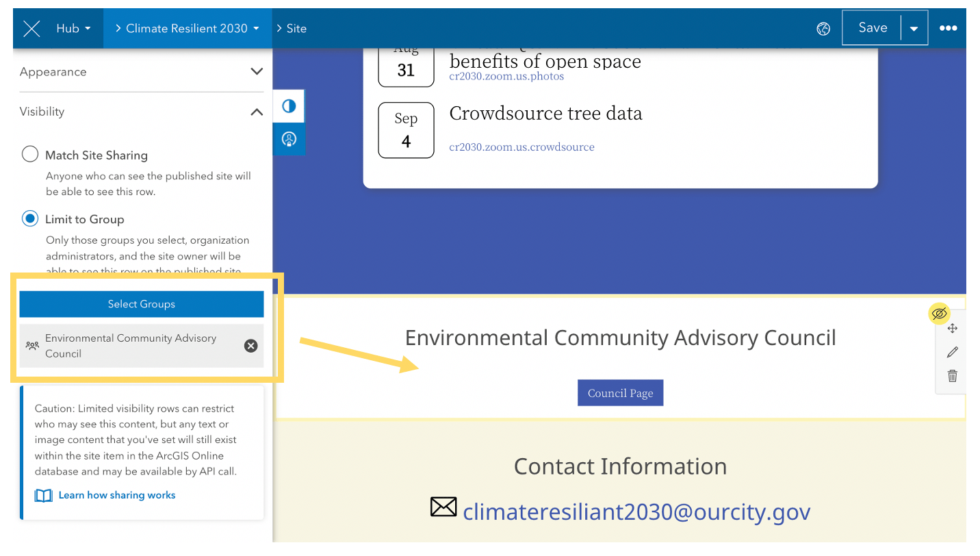This screenshot has width=980, height=556.
Task: Select the Match Site Sharing radio button
Action: click(x=29, y=154)
